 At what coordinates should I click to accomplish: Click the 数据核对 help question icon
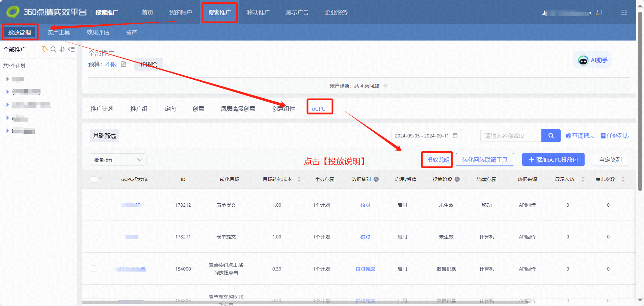(376, 179)
